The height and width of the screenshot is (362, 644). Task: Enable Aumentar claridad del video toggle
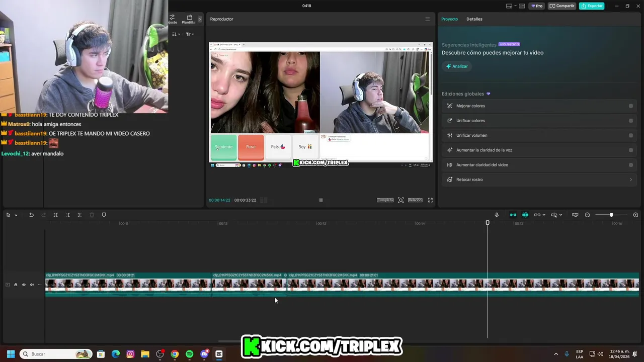(631, 165)
